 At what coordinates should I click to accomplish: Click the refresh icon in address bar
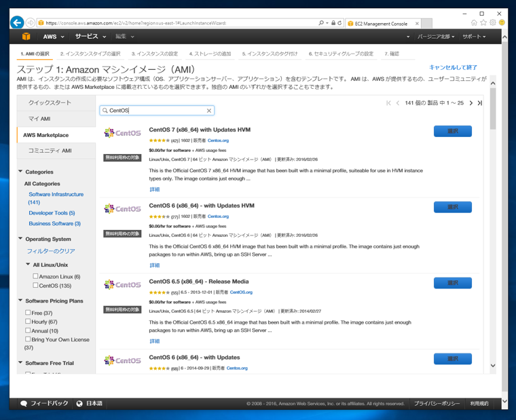[x=339, y=23]
